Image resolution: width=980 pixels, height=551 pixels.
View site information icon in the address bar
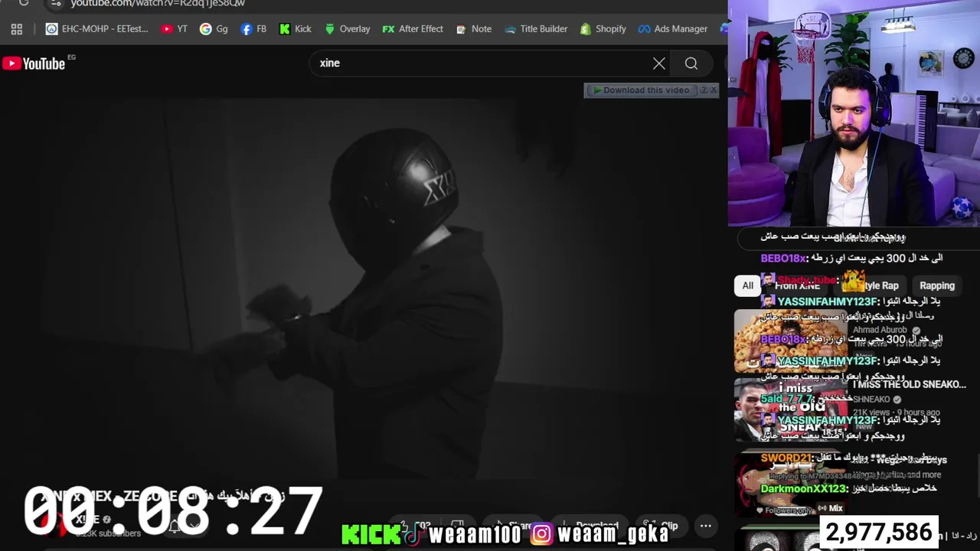[x=55, y=3]
